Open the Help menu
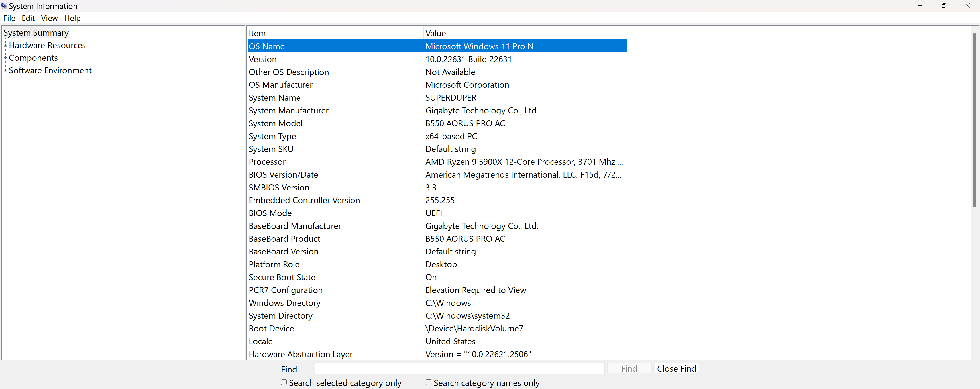980x389 pixels. (72, 18)
